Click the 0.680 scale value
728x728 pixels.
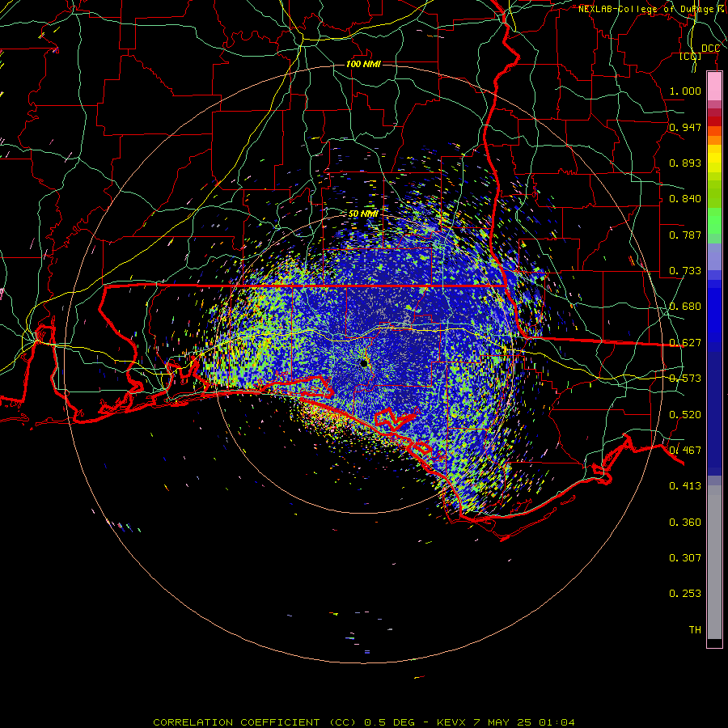(685, 307)
